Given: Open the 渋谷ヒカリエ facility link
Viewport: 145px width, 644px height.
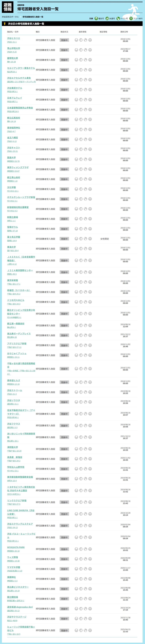Looking at the screenshot, I should tap(14, 38).
